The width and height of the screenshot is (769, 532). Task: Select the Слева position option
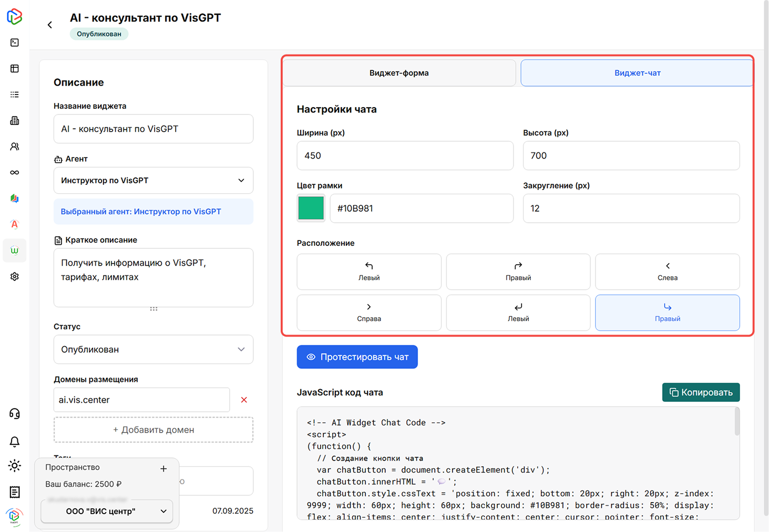(667, 272)
